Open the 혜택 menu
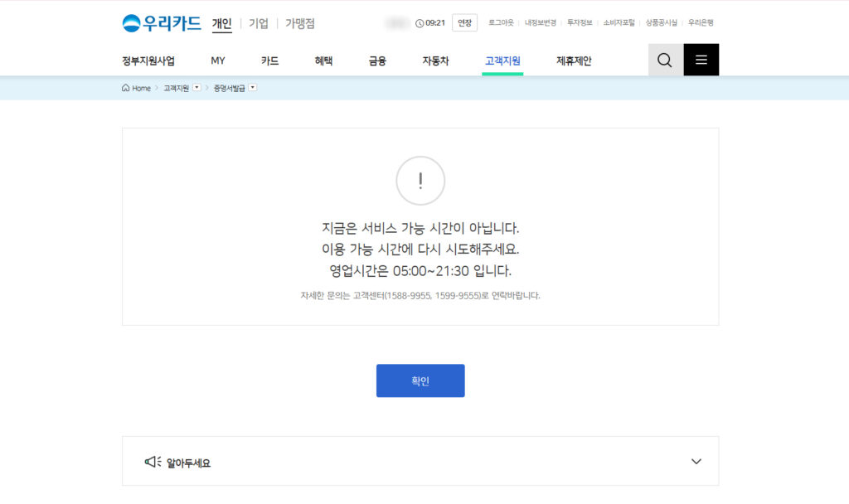This screenshot has width=849, height=504. tap(323, 60)
